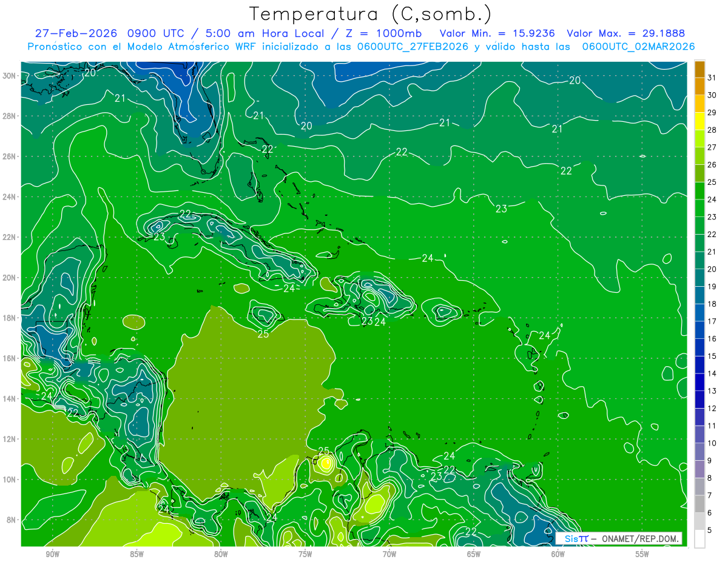Click the color legend value "12"
Screen dimensions: 728x562
712,409
